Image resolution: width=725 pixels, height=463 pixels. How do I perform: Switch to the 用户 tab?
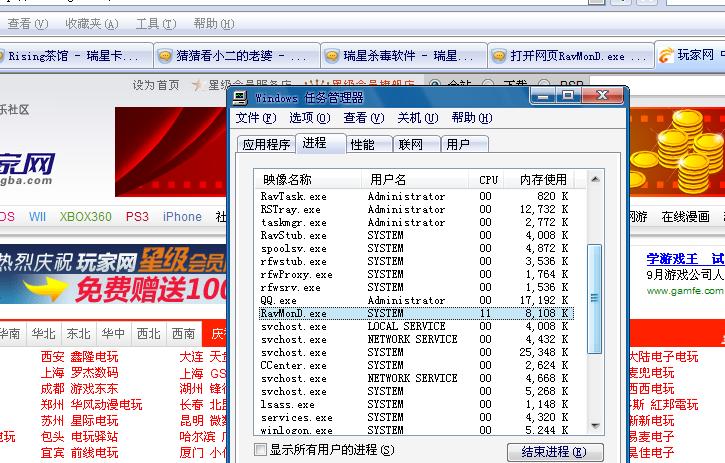click(x=465, y=144)
